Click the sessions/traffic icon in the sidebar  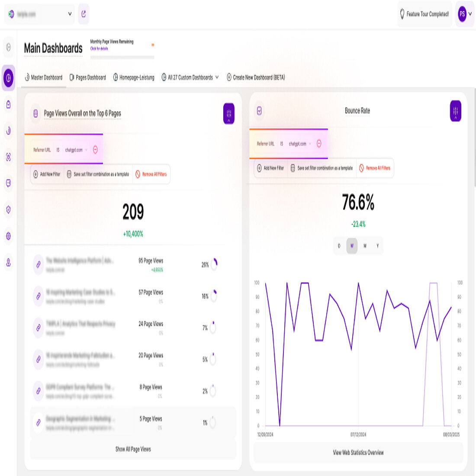[x=8, y=131]
